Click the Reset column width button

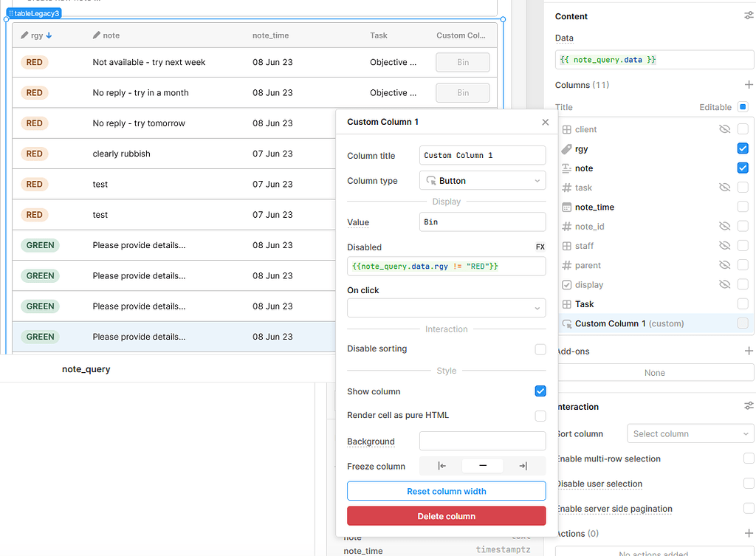446,490
